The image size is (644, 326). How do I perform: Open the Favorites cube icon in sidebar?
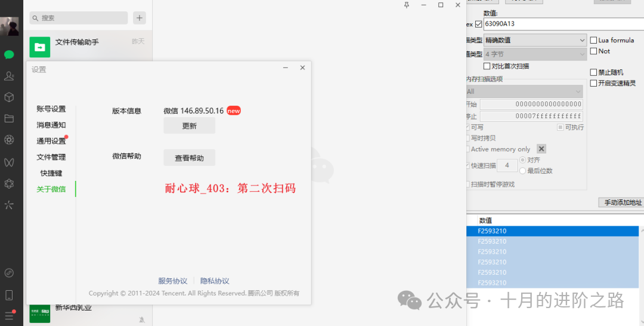pyautogui.click(x=9, y=97)
